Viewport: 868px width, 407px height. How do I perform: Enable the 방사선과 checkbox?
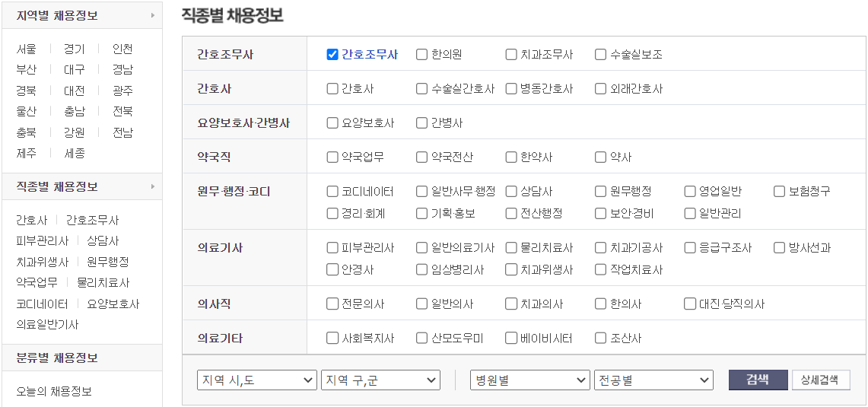pos(780,247)
